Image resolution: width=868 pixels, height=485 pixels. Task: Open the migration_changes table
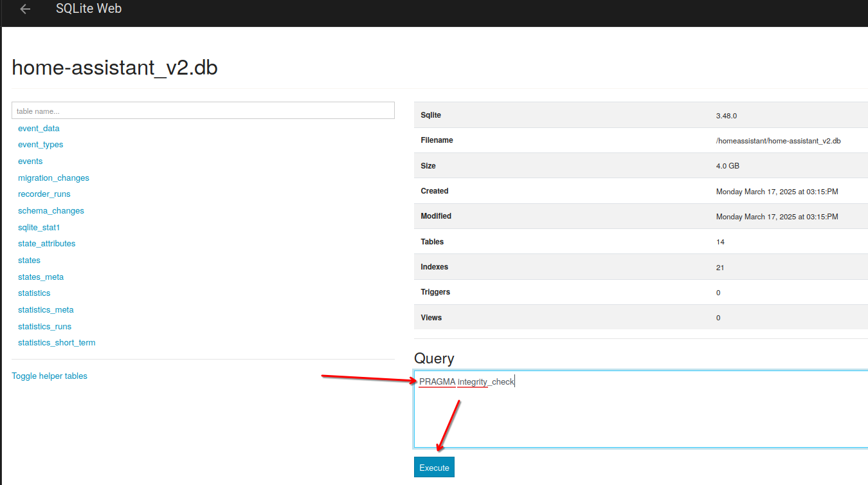53,178
